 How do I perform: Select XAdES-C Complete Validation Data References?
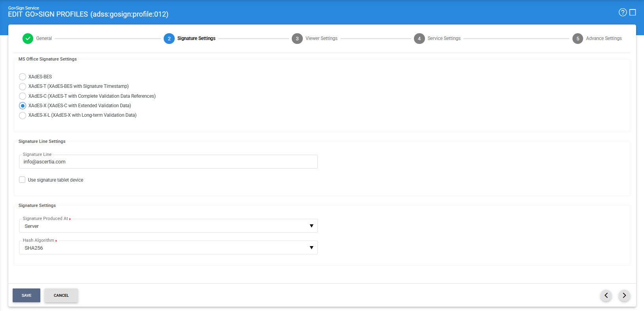coord(23,96)
